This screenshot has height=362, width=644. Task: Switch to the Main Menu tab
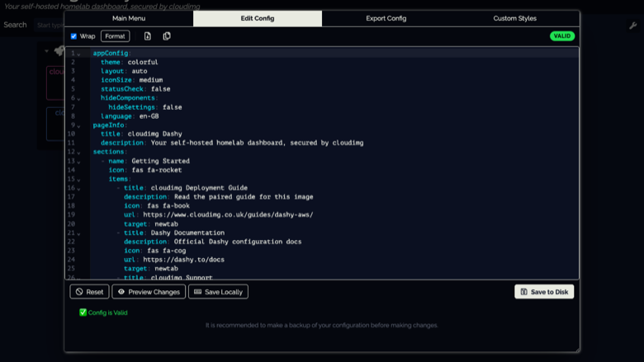[129, 18]
